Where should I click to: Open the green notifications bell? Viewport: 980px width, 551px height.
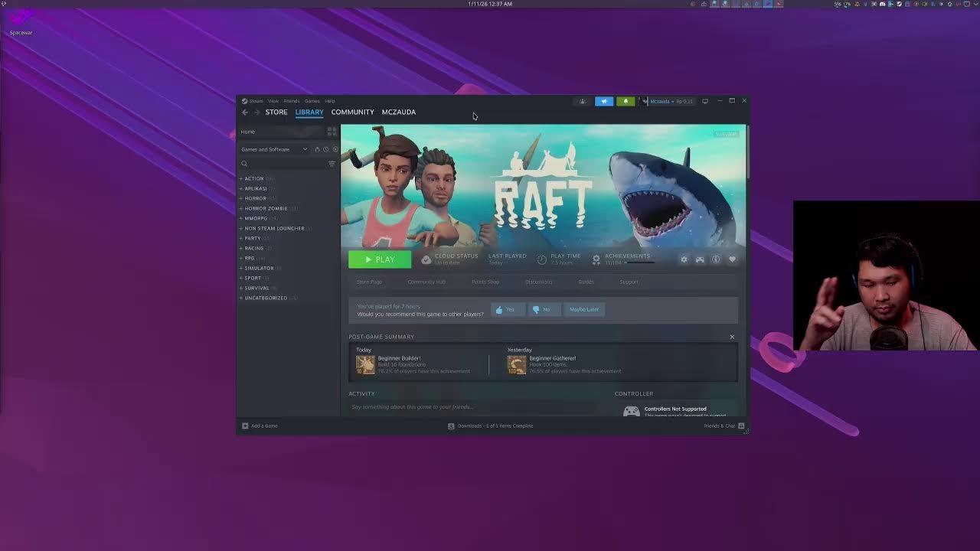pyautogui.click(x=626, y=101)
